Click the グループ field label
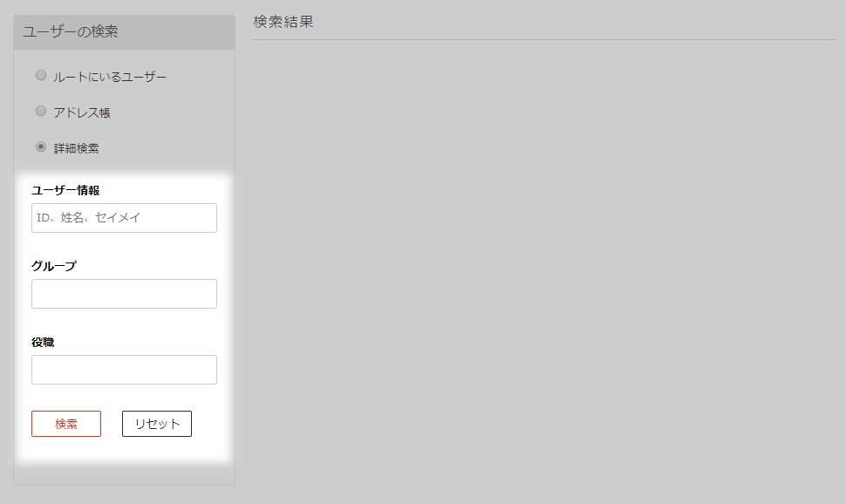The height and width of the screenshot is (504, 846). (54, 266)
